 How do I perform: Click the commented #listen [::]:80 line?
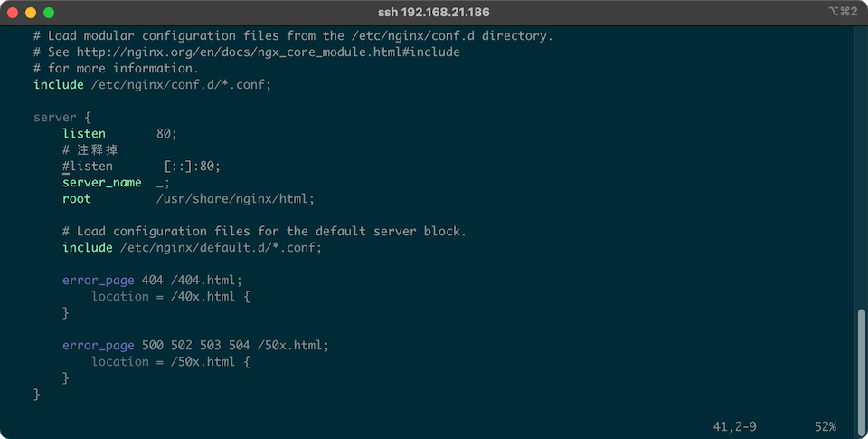[x=141, y=167]
